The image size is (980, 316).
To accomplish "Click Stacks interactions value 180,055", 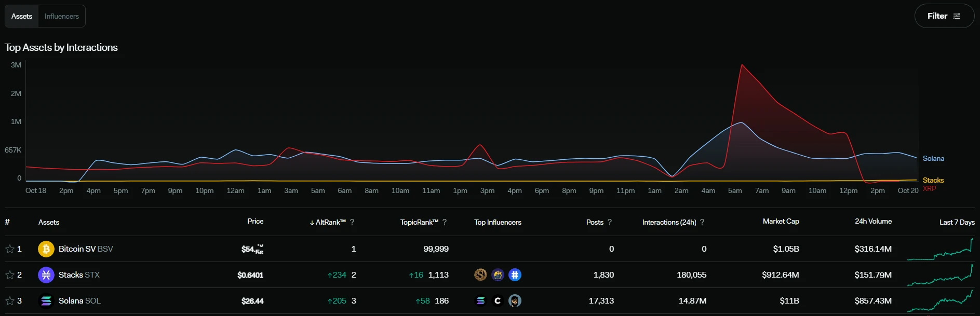I will 691,275.
